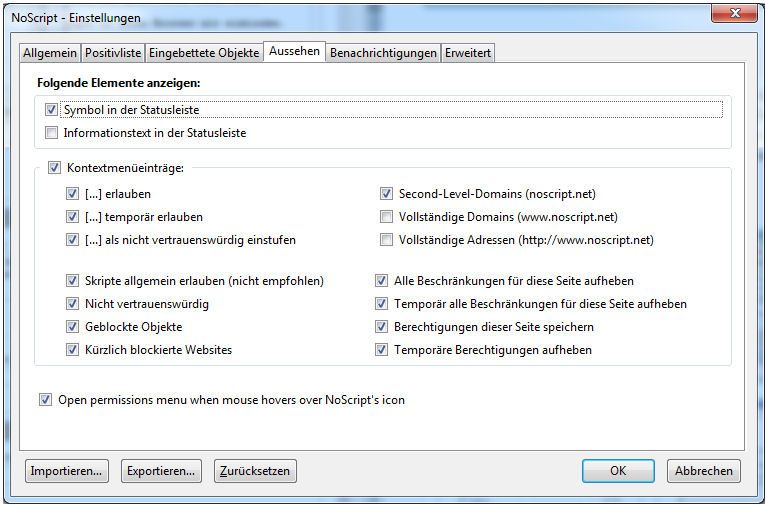
Task: Open the Positivliste tab
Action: click(x=113, y=53)
